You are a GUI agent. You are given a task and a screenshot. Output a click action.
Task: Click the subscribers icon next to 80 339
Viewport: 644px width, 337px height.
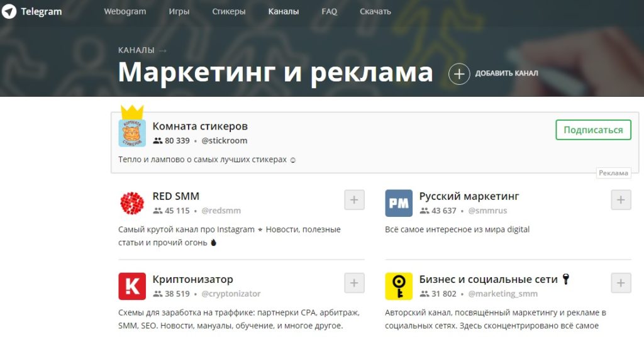pos(158,140)
